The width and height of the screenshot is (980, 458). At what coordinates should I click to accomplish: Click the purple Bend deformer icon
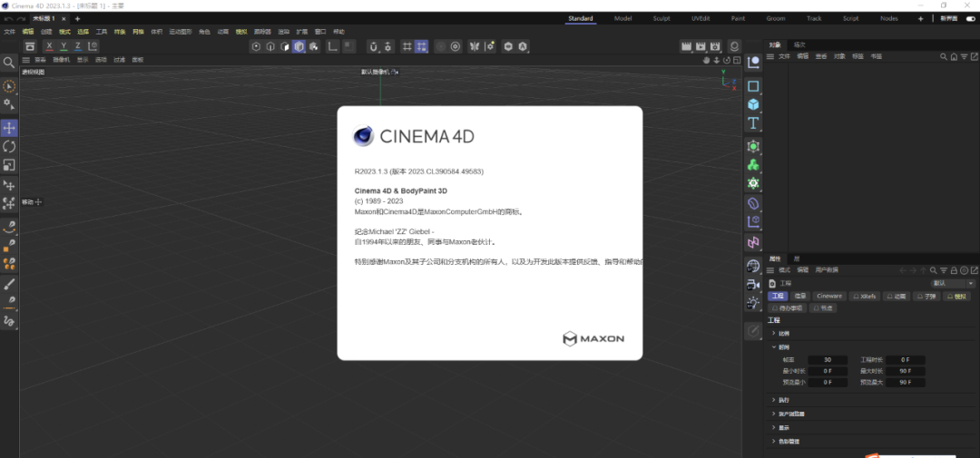753,204
